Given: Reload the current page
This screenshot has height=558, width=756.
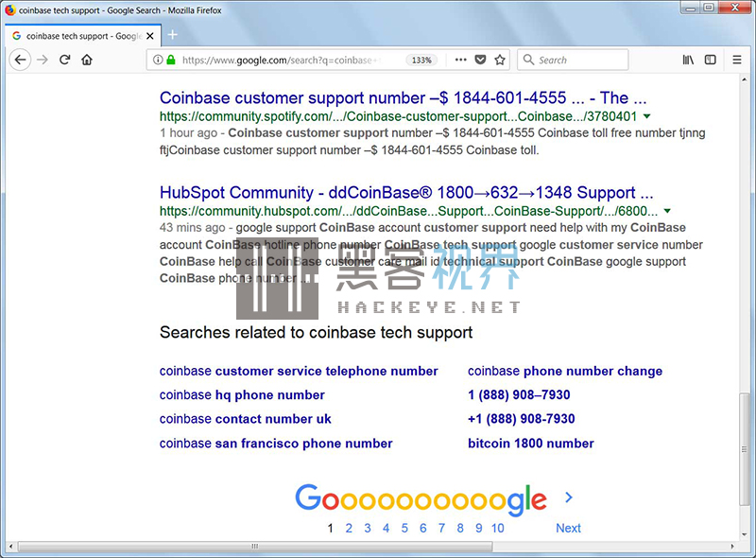Looking at the screenshot, I should tap(64, 60).
